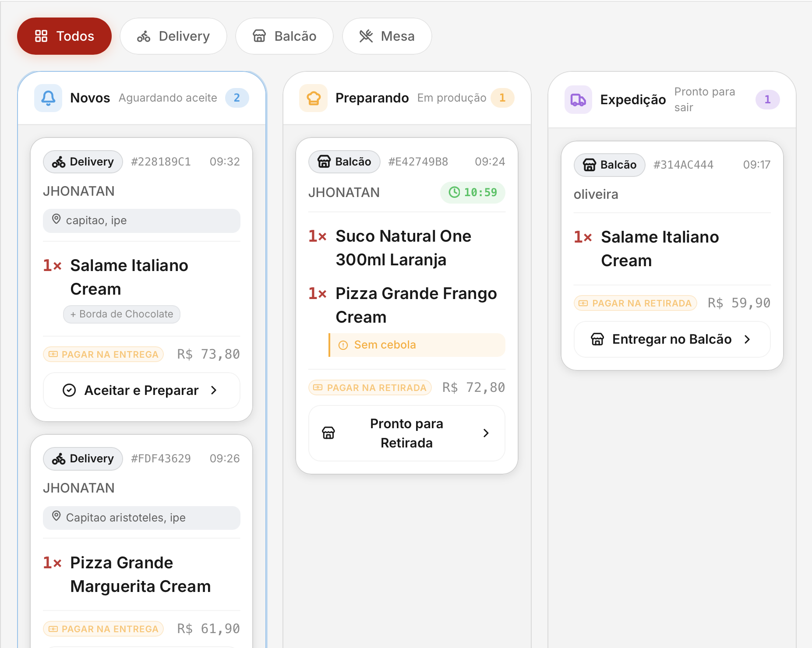The image size is (812, 648).
Task: Toggle the PAGAR NA ENTREGA badge on order #228189C1
Action: [103, 354]
